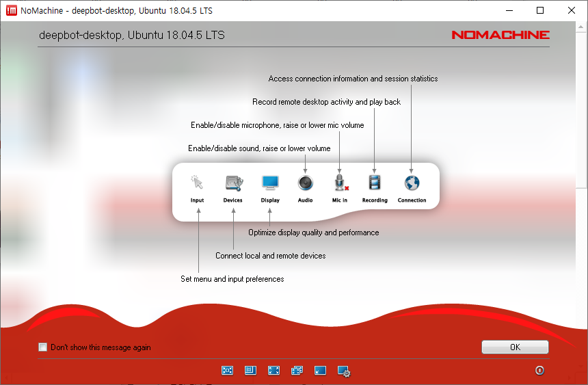Viewport: 588px width, 385px height.
Task: Click the Devices icon
Action: pos(234,183)
